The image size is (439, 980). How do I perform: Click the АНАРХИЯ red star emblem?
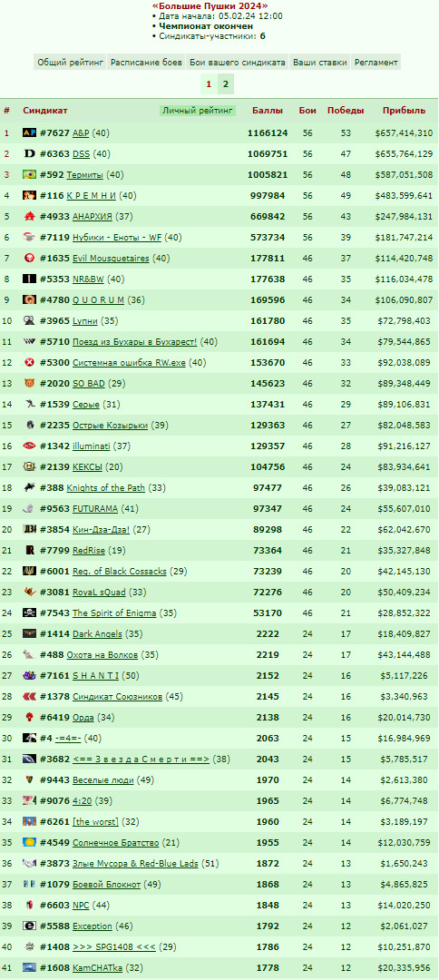tap(29, 216)
